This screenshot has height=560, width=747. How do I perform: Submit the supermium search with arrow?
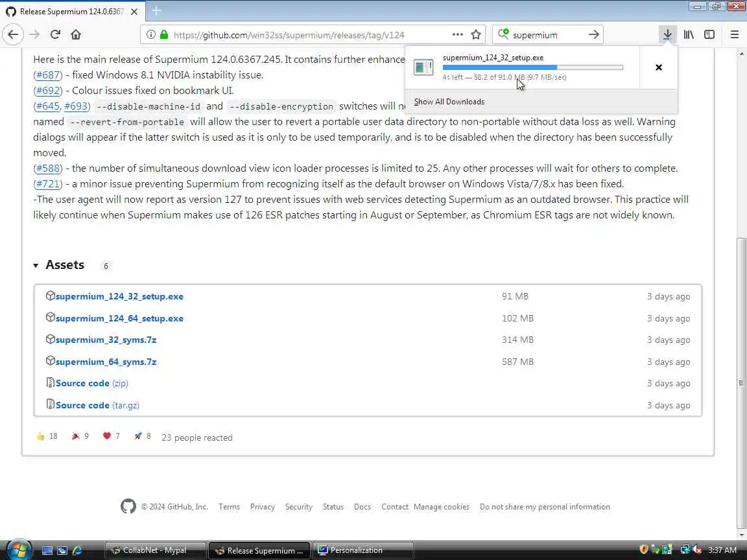click(x=593, y=34)
